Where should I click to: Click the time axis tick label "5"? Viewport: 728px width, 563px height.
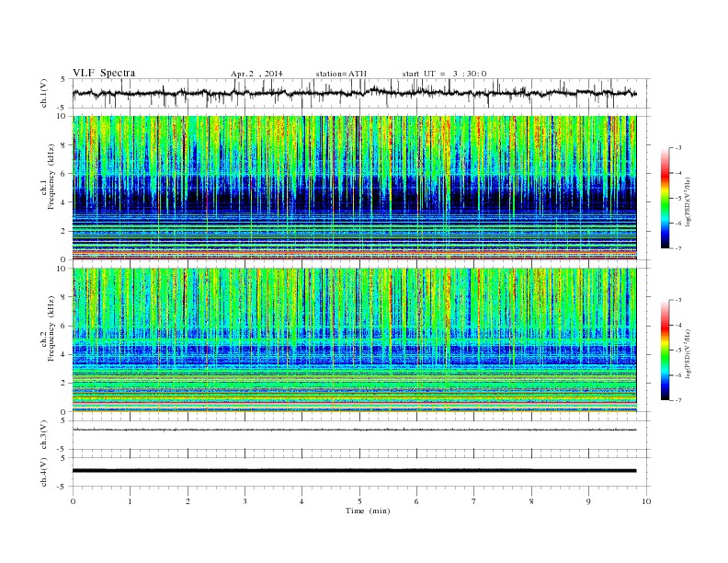click(359, 501)
